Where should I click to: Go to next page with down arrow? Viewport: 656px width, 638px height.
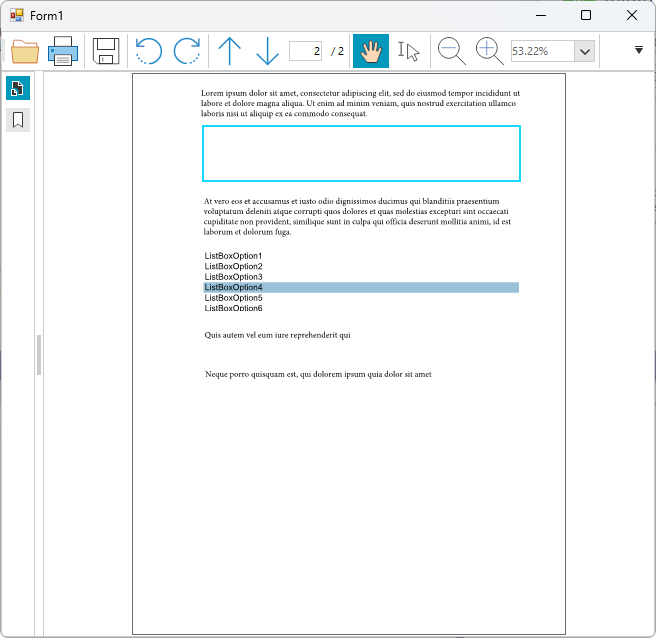point(267,51)
